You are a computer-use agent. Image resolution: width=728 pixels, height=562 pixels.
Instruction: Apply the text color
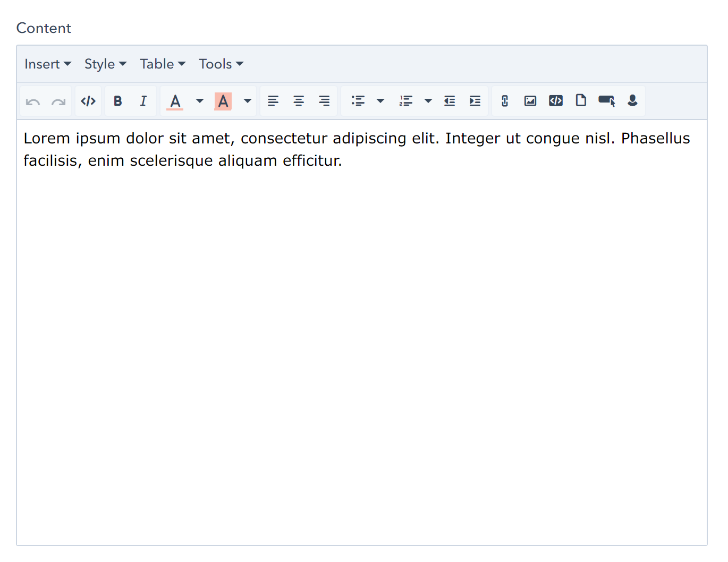tap(175, 101)
